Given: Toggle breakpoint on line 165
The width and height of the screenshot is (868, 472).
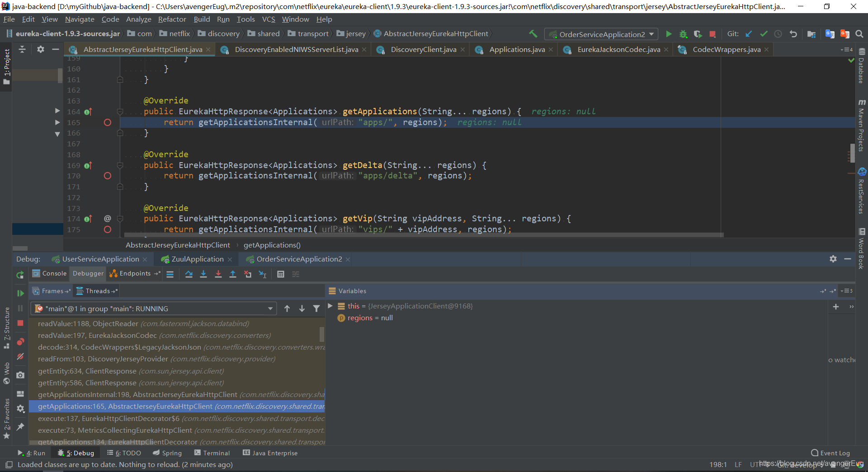Looking at the screenshot, I should click(108, 122).
